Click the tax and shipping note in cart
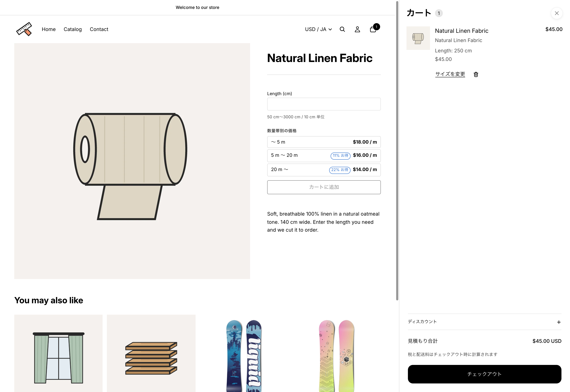Screen dimensions: 570x392 (x=453, y=354)
